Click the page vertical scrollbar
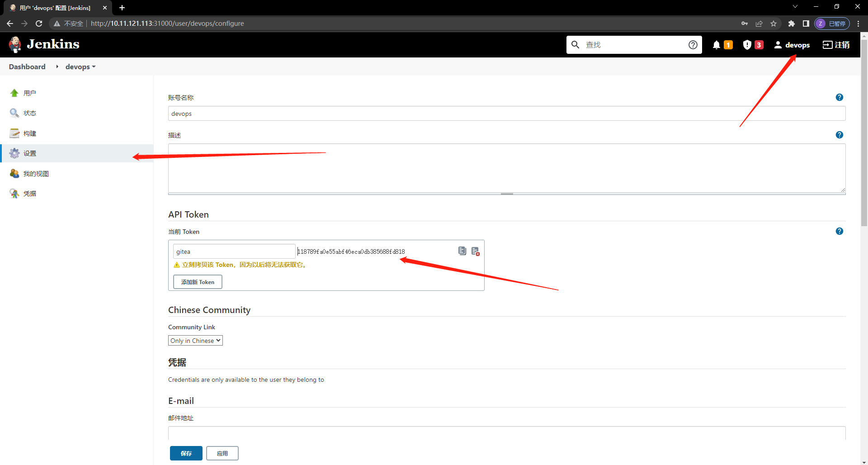868x465 pixels. pos(864,132)
